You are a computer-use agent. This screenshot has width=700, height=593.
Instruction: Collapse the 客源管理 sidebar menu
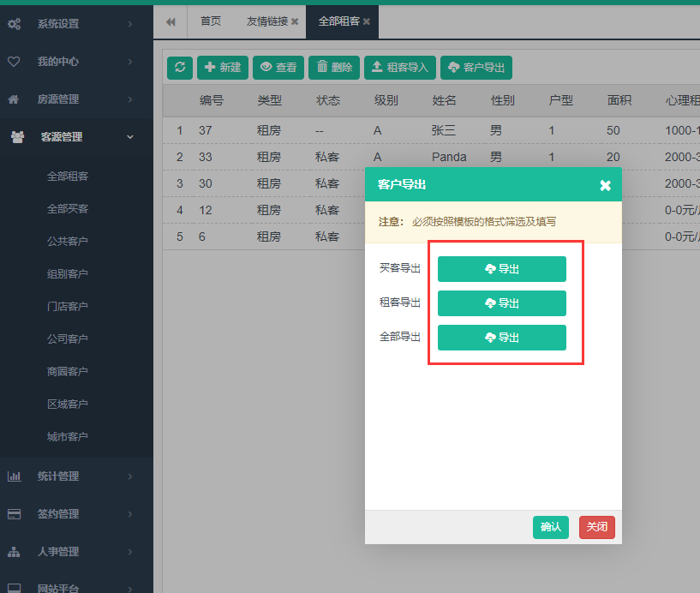pyautogui.click(x=76, y=137)
